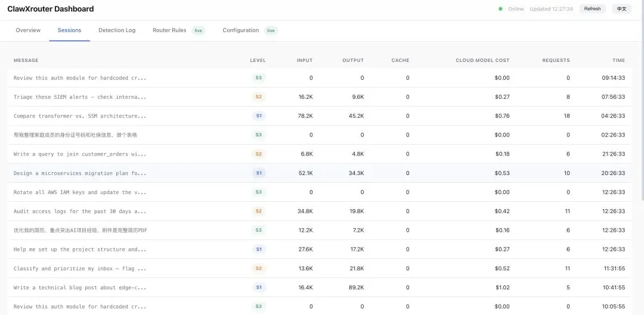Viewport: 644px width, 315px height.
Task: Click the 11:31:55 time value
Action: coord(614,269)
